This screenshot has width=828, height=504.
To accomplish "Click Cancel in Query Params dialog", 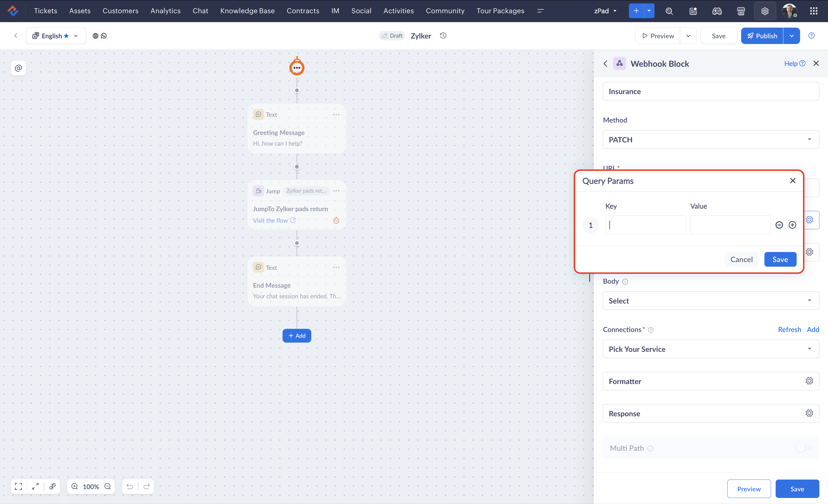I will tap(741, 259).
